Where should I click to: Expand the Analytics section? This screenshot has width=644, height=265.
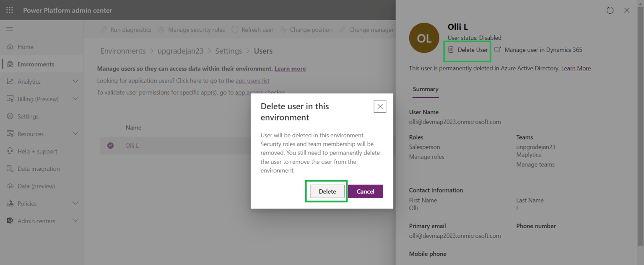pos(75,81)
